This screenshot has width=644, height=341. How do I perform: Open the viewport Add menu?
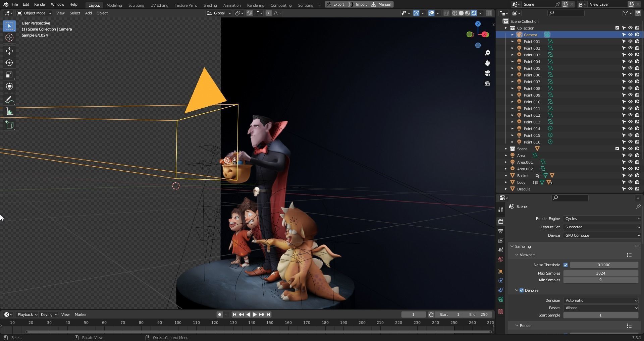pos(88,13)
